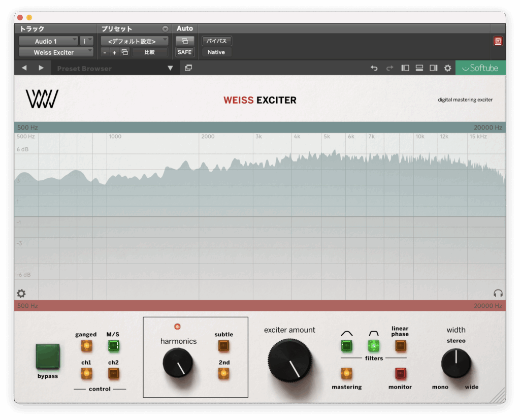Click the lower red 20000 Hz frequency label

click(x=488, y=306)
